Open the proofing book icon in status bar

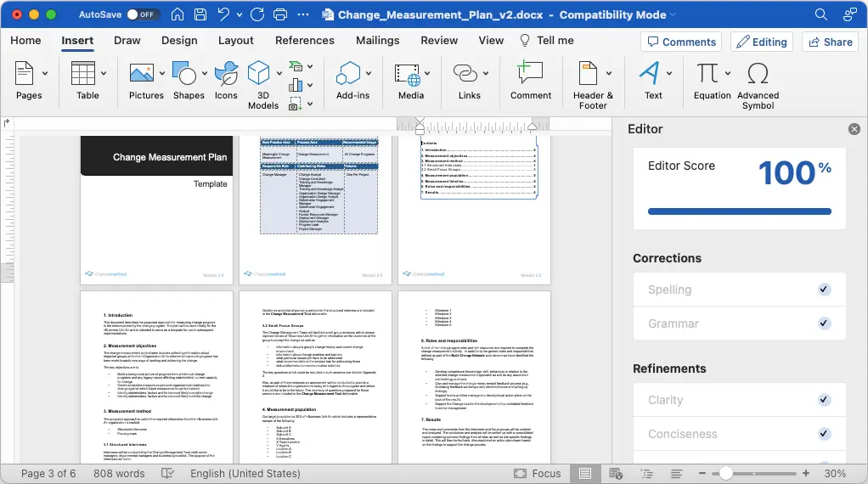tap(167, 474)
